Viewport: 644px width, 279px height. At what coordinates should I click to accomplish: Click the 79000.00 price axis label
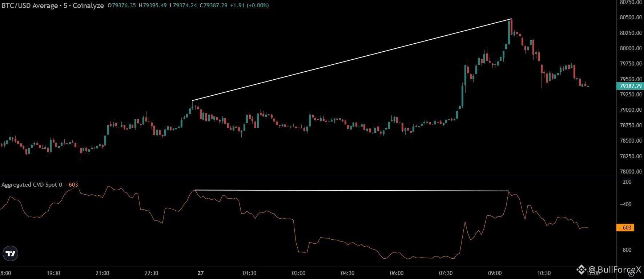631,110
